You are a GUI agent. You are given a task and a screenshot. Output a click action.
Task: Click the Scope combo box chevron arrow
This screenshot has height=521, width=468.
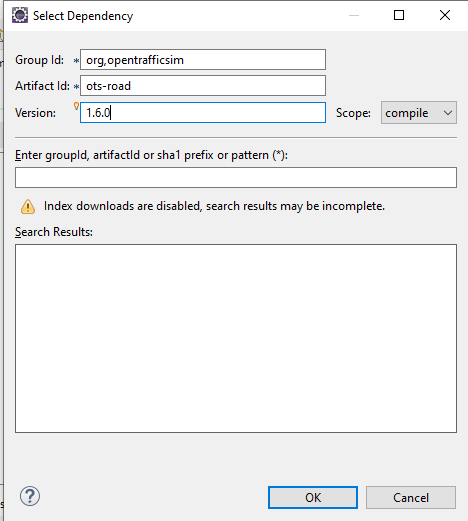click(448, 113)
